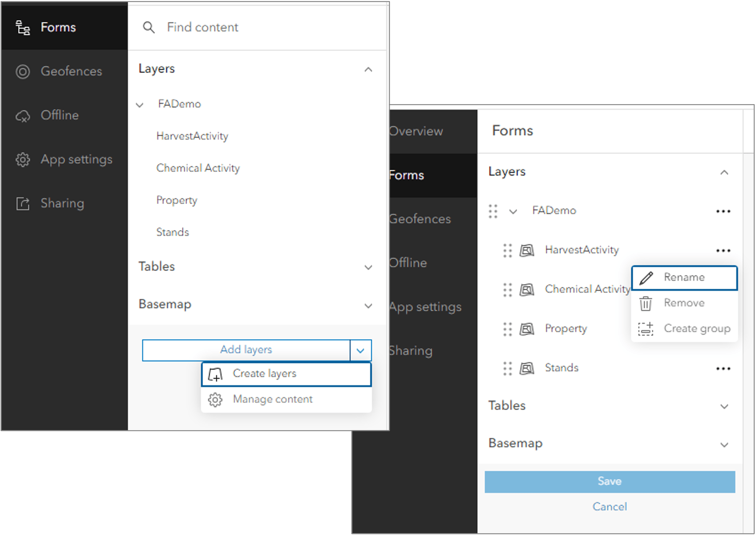
Task: Select the Forms icon in the sidebar
Action: 22,28
